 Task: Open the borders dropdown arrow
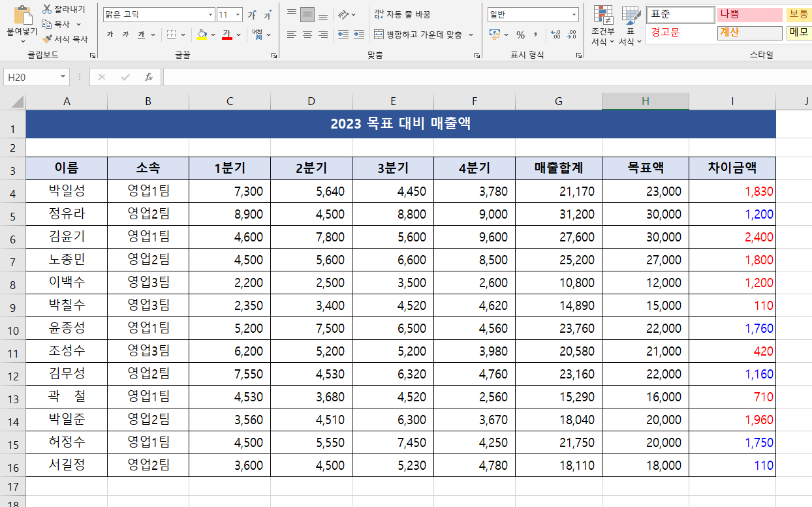tap(183, 35)
